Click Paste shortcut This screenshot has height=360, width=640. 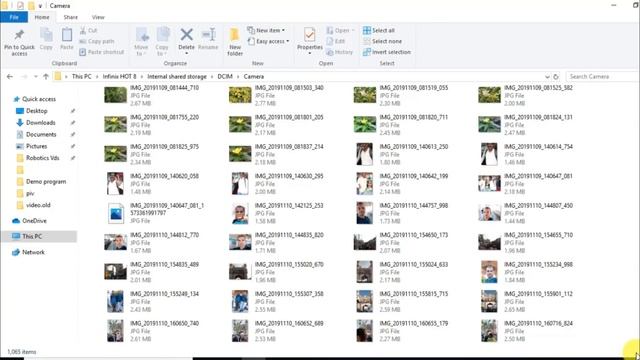102,52
